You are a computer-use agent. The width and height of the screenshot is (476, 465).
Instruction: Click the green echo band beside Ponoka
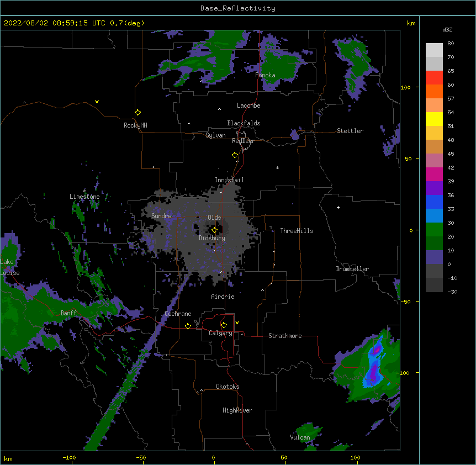279,68
